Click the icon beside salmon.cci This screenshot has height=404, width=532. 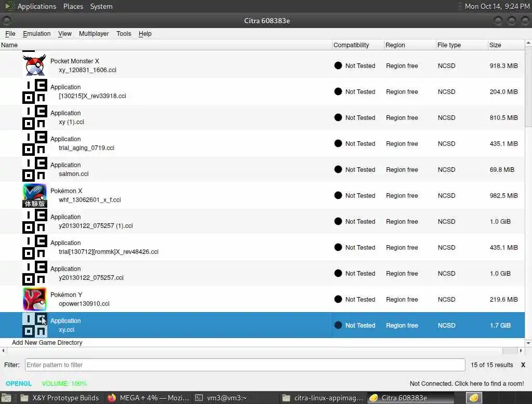35,169
